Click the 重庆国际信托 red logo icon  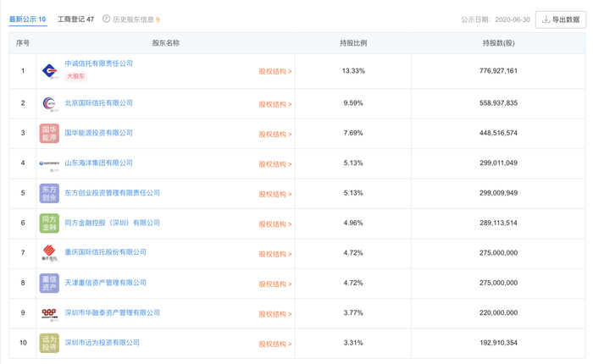coord(49,253)
